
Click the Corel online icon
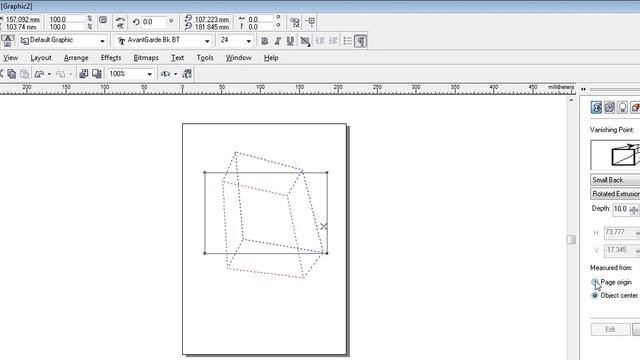(x=187, y=74)
